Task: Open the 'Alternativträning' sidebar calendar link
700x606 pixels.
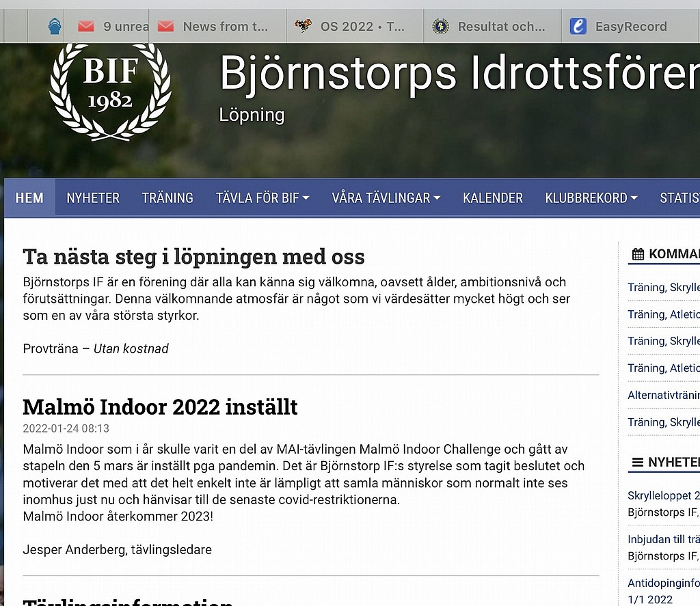Action: (x=664, y=395)
